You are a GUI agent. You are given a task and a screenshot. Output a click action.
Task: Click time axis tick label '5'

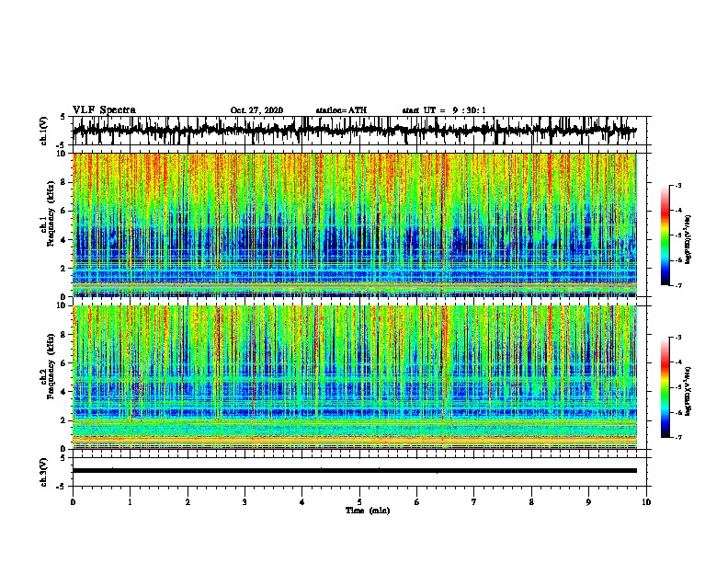[359, 501]
